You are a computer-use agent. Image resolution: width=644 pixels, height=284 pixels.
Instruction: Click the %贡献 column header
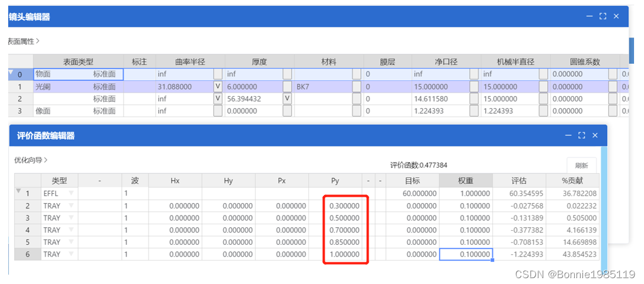point(573,180)
